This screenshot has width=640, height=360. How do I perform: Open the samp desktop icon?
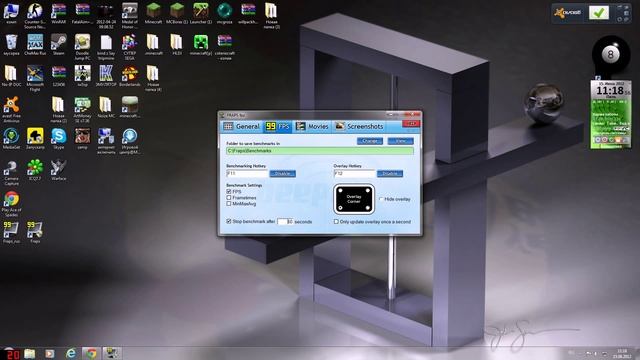pos(82,138)
